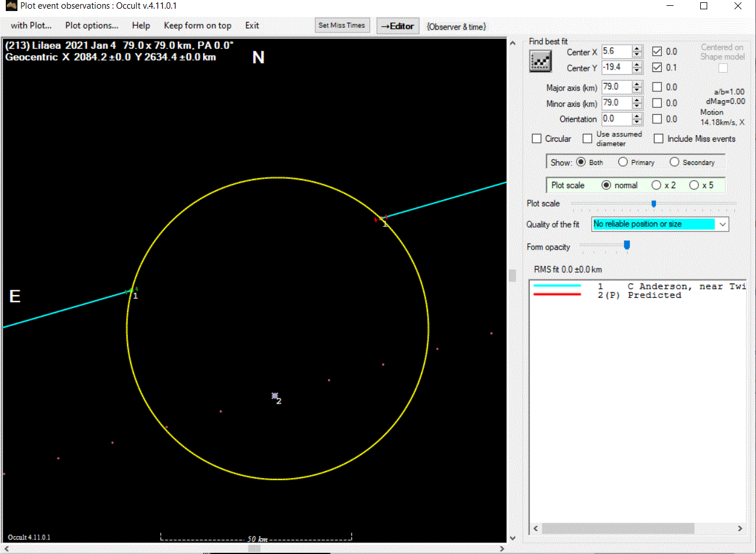Increase Major axis value using up arrow
Viewport: 756px width, 554px height.
637,84
